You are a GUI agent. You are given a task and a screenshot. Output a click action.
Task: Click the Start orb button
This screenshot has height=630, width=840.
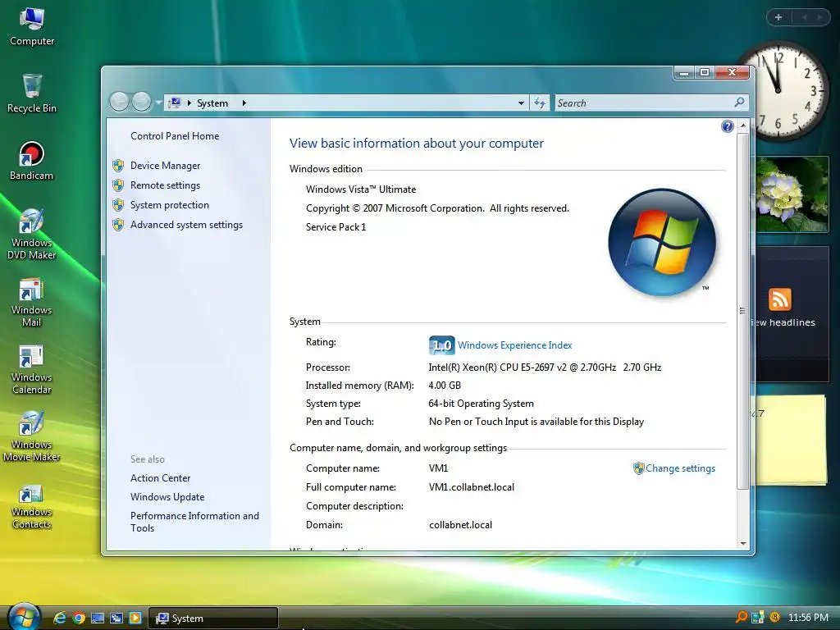point(24,617)
